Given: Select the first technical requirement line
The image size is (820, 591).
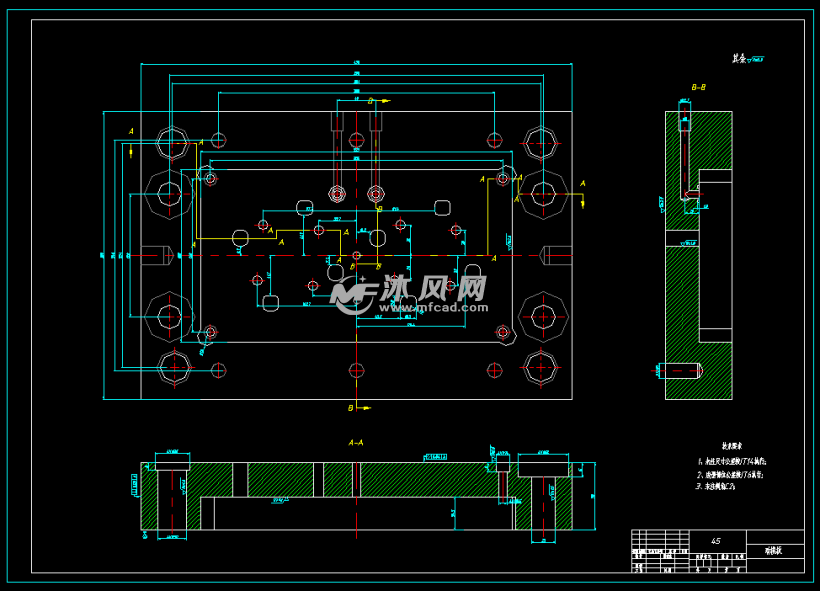Looking at the screenshot, I should tap(735, 461).
